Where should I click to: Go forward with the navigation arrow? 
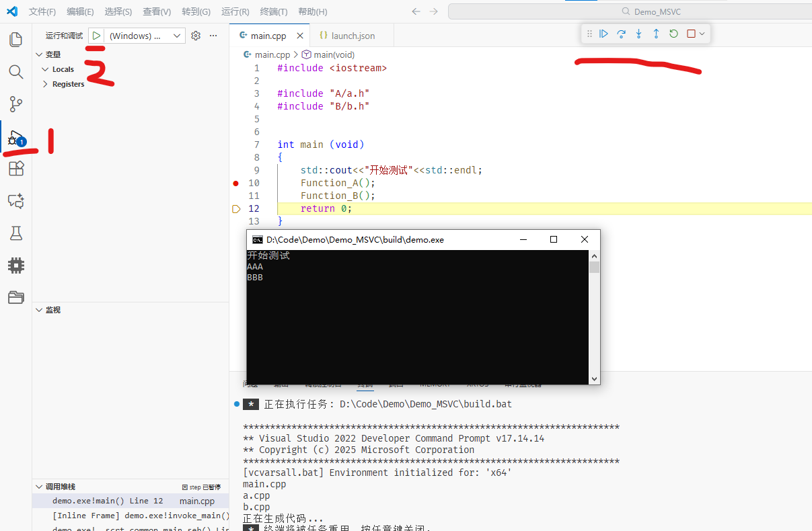click(433, 11)
